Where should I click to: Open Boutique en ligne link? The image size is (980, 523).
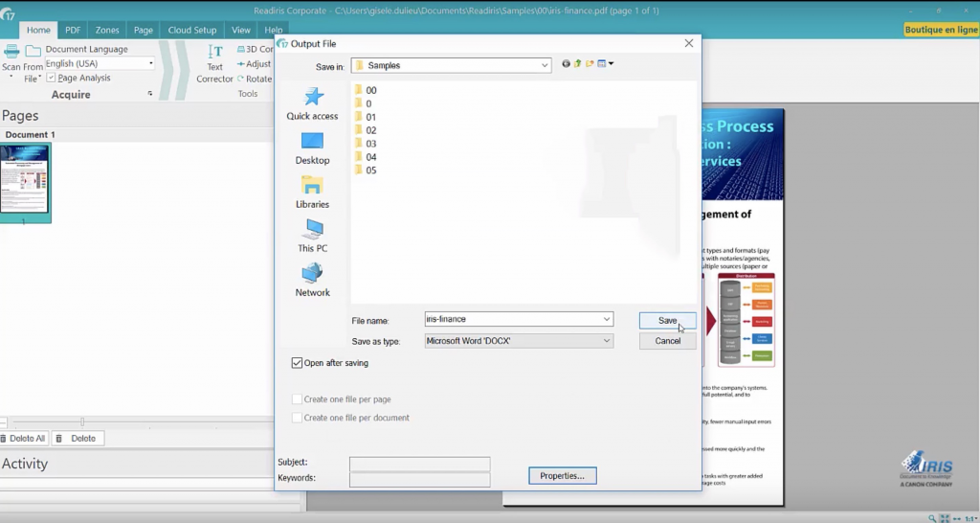coord(941,30)
